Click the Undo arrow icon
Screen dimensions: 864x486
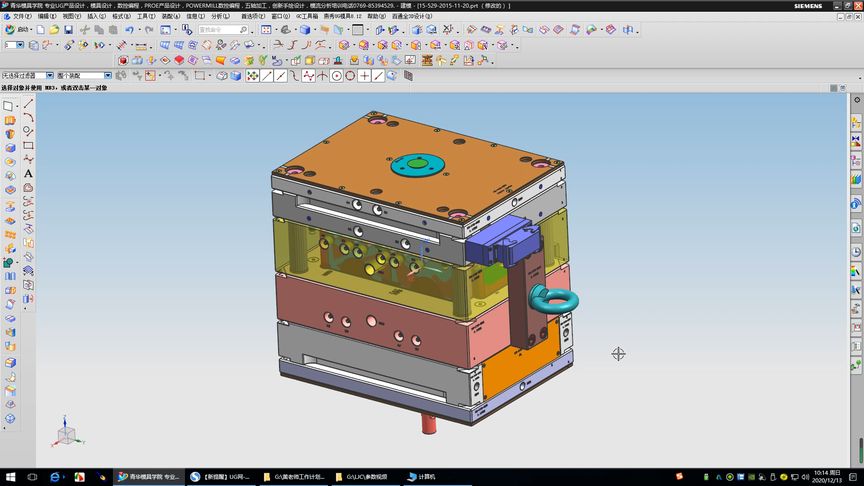[x=129, y=30]
